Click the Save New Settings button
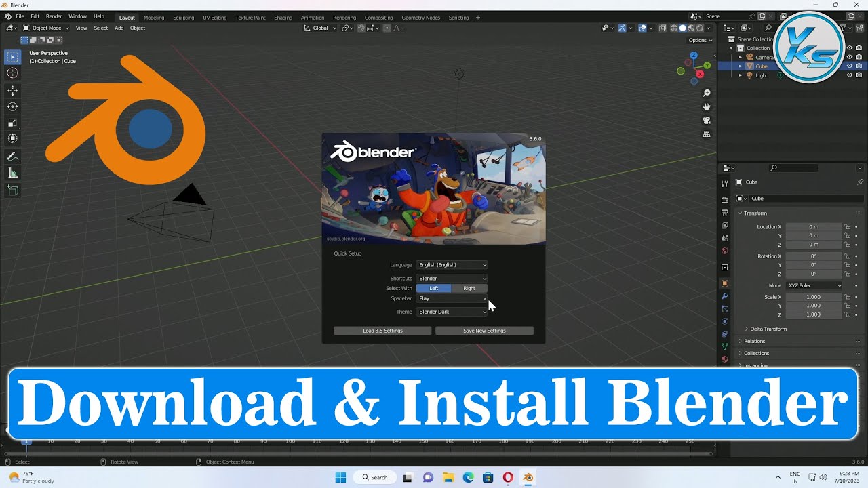This screenshot has height=488, width=868. 484,330
